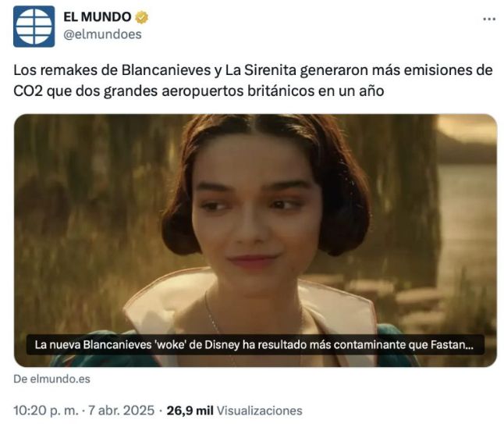The width and height of the screenshot is (504, 424).
Task: Click the gold verified badge icon
Action: click(x=141, y=17)
